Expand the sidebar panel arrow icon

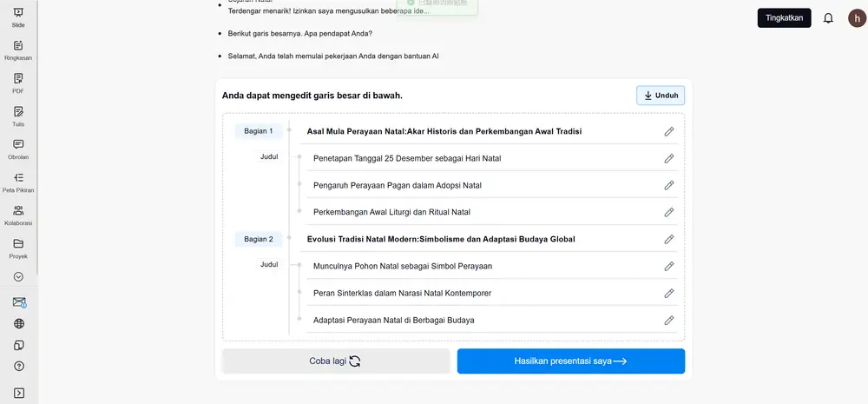click(19, 393)
